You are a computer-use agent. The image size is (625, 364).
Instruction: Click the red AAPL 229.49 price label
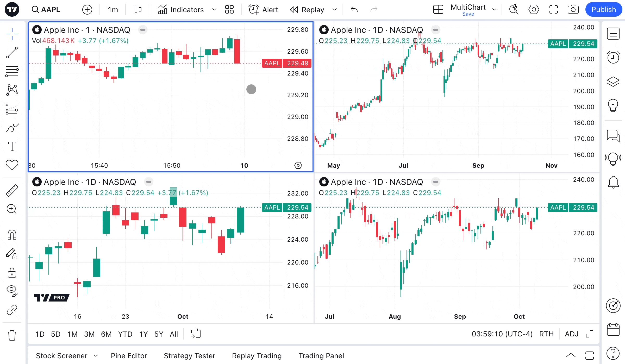tap(286, 63)
